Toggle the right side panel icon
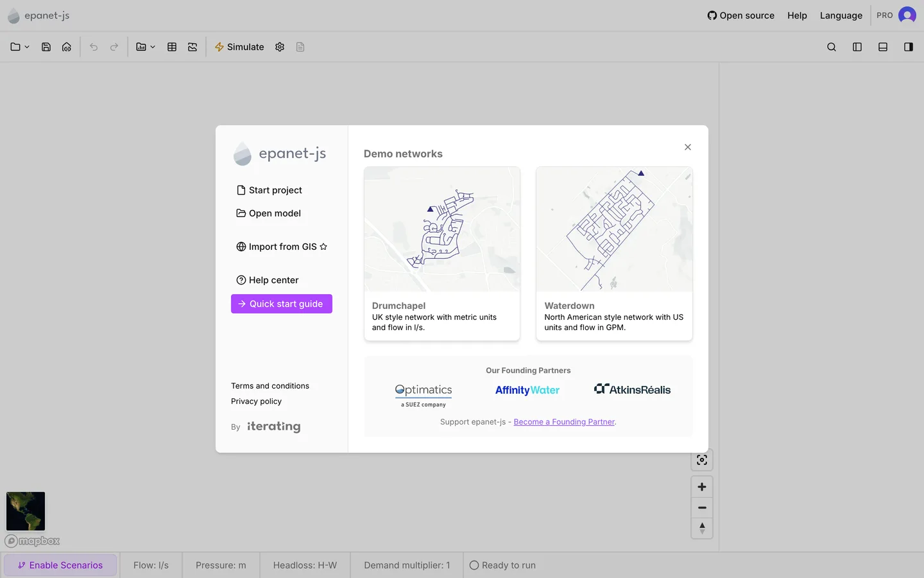 [909, 47]
